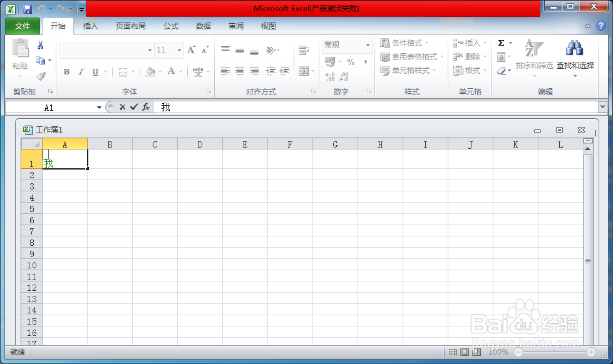Toggle Italic formatting

tap(81, 72)
